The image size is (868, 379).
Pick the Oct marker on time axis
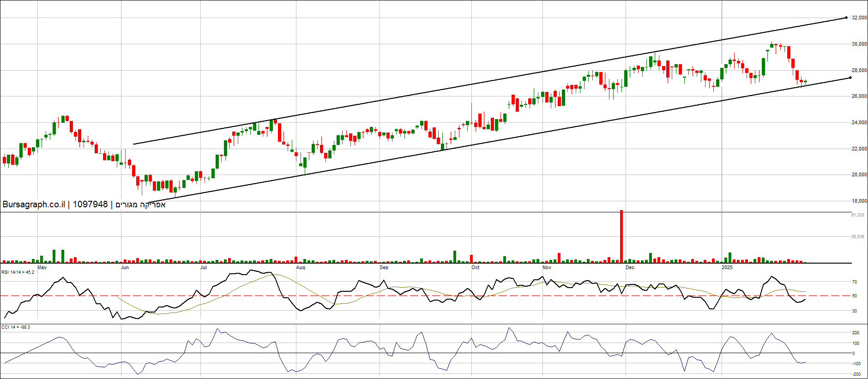pyautogui.click(x=475, y=267)
